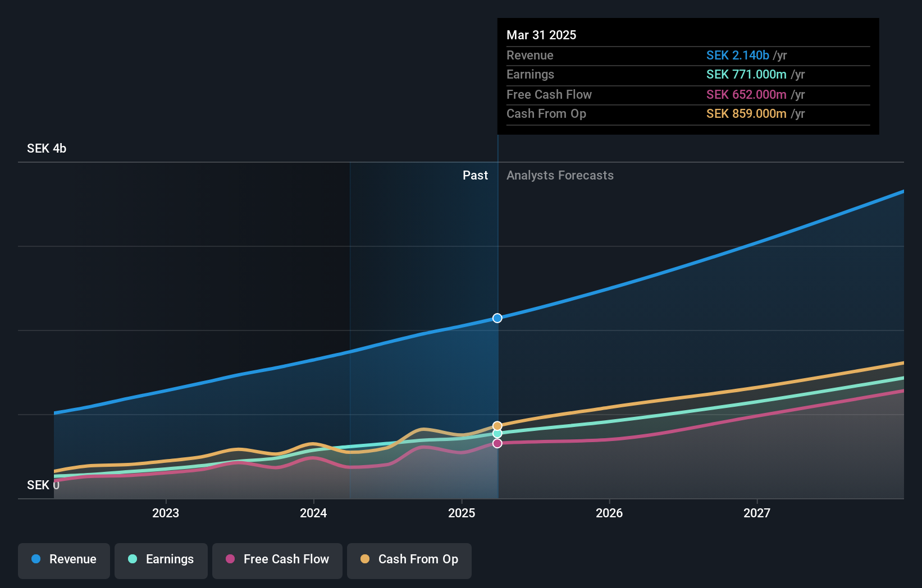Click the SEK 652.000m free cash flow value
Viewport: 922px width, 588px height.
(x=746, y=94)
